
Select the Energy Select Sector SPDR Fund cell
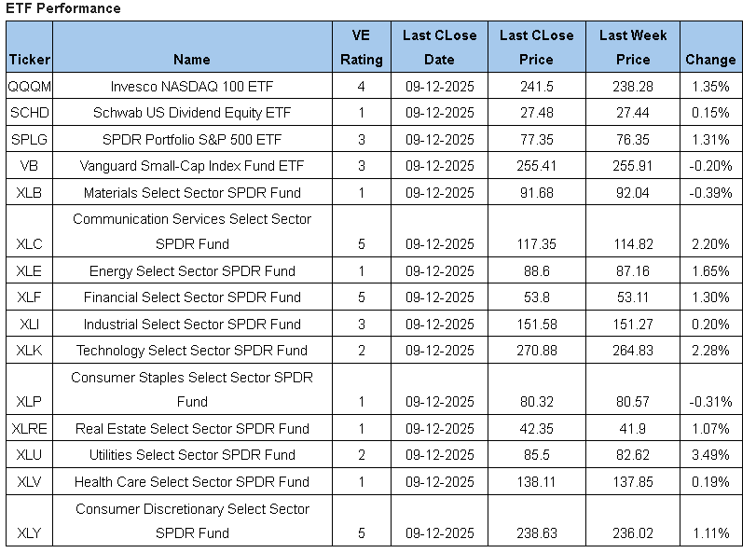(x=192, y=271)
